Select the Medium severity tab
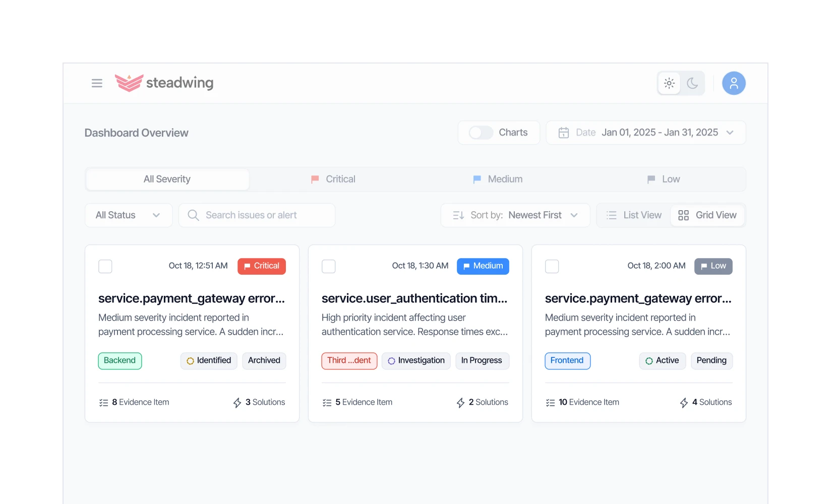833x504 pixels. coord(498,179)
